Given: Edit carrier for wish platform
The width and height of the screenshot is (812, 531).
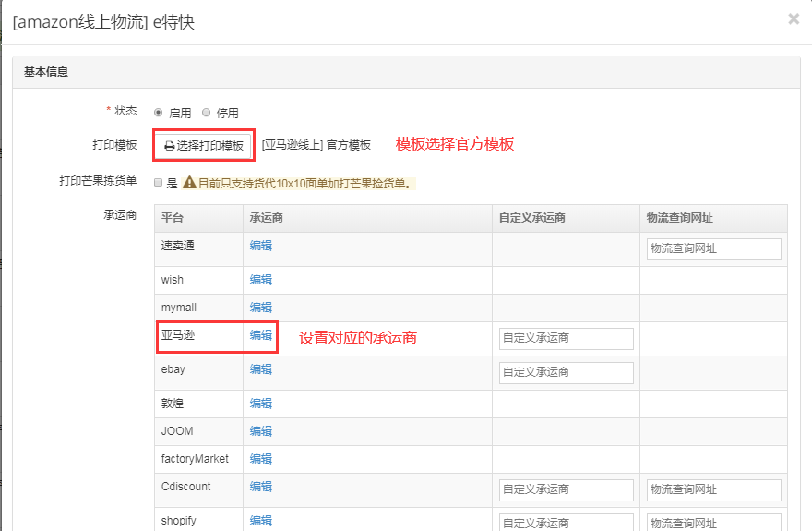Looking at the screenshot, I should [261, 280].
